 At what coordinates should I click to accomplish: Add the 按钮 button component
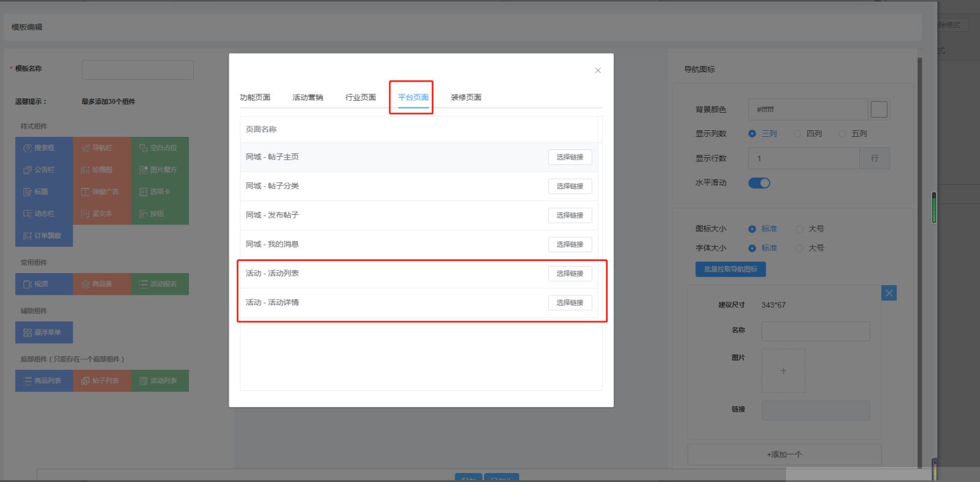[x=160, y=214]
